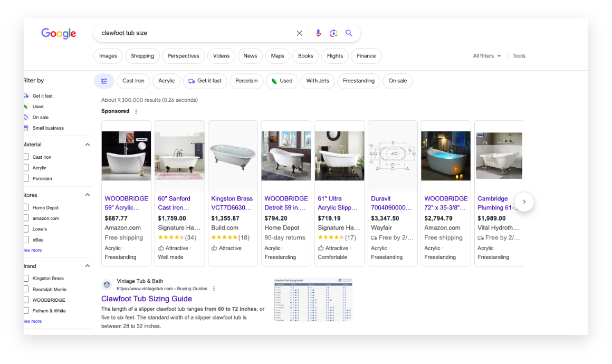612x364 pixels.
Task: Apply the Cast Iron filter chip
Action: pyautogui.click(x=133, y=81)
